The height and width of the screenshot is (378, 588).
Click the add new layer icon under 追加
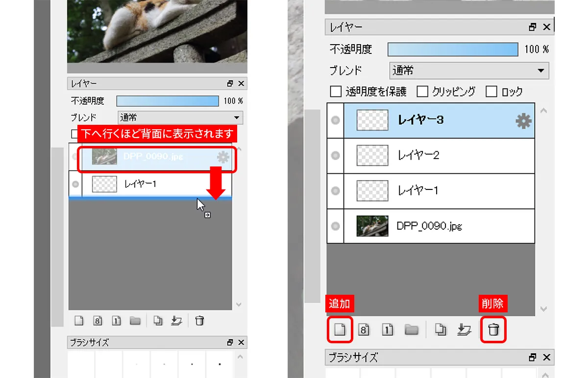[340, 330]
